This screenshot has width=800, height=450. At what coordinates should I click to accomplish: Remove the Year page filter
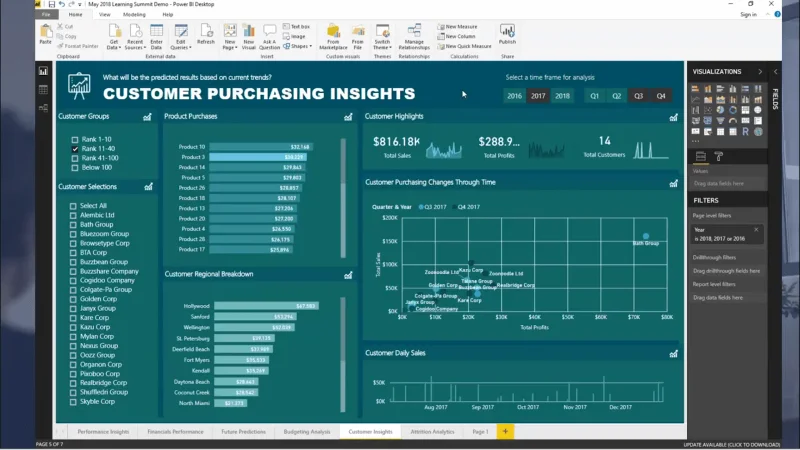[756, 230]
